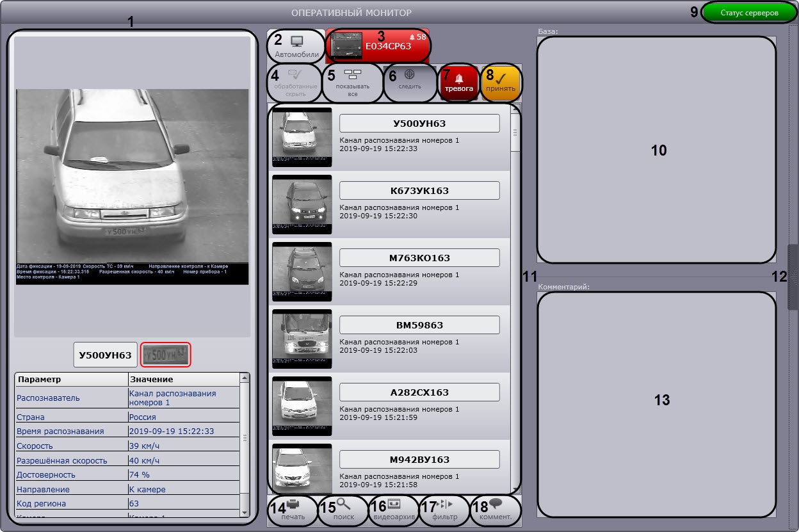Viewport: 799px width, 532px height.
Task: Enable the следить tracking crosshair
Action: pyautogui.click(x=410, y=83)
